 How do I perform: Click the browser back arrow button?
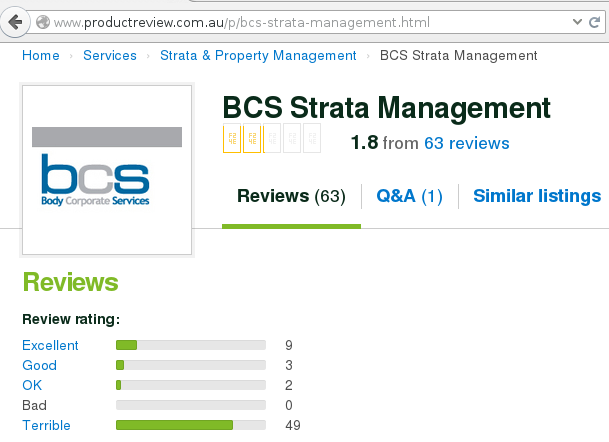15,22
